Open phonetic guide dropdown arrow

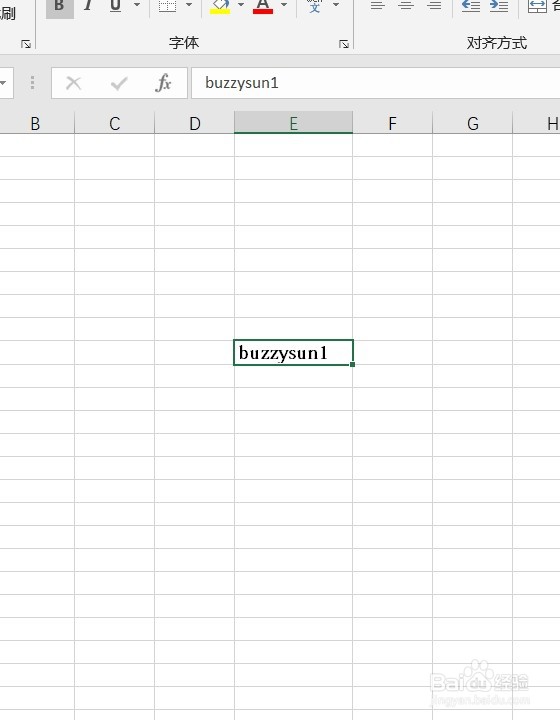[x=336, y=5]
